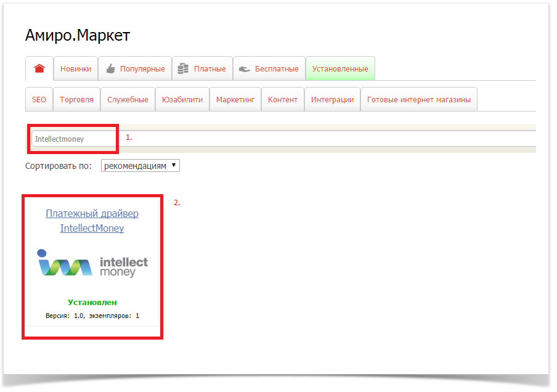This screenshot has height=392, width=557.
Task: Click the thumbs-up icon on Популярные tab
Action: coord(111,69)
